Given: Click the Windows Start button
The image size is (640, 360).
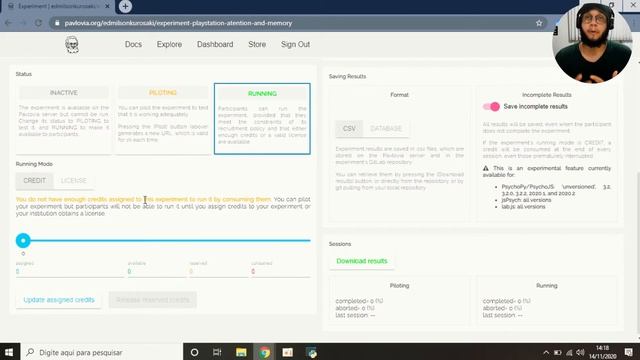Looking at the screenshot, I should coord(9,352).
